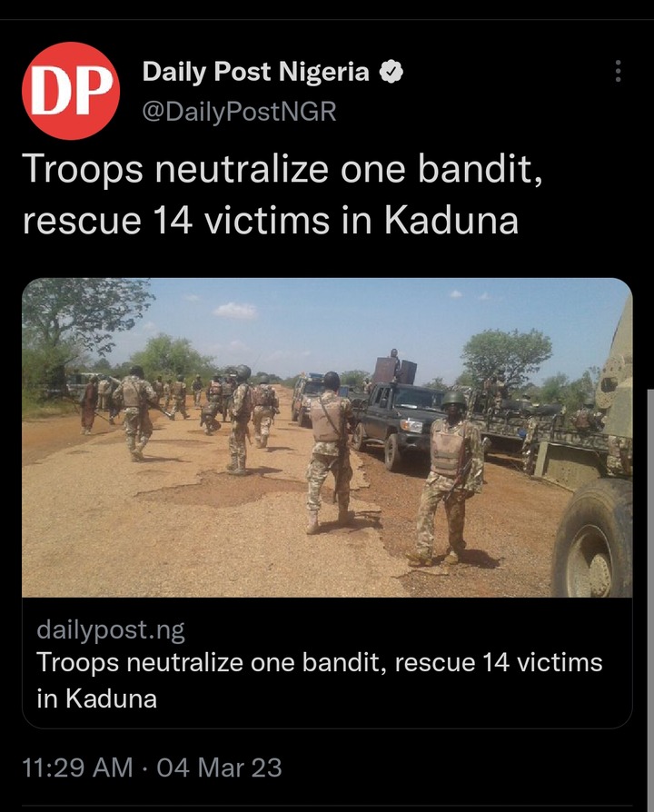
Task: Click the 04 Mar 23 date
Action: (219, 767)
